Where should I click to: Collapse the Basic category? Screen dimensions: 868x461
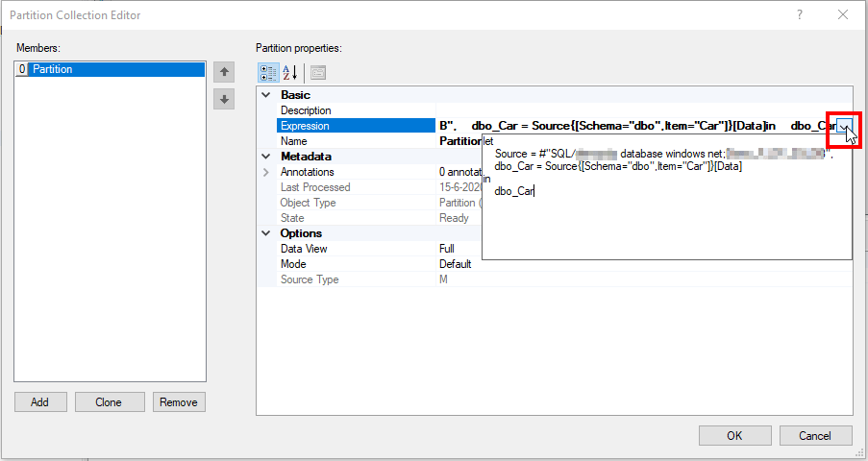(x=266, y=95)
